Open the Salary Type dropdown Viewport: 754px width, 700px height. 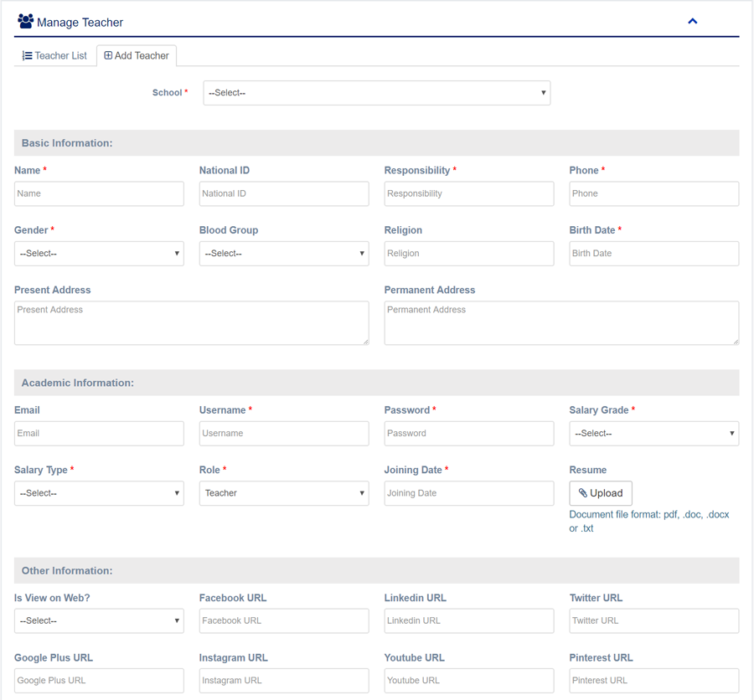coord(99,493)
